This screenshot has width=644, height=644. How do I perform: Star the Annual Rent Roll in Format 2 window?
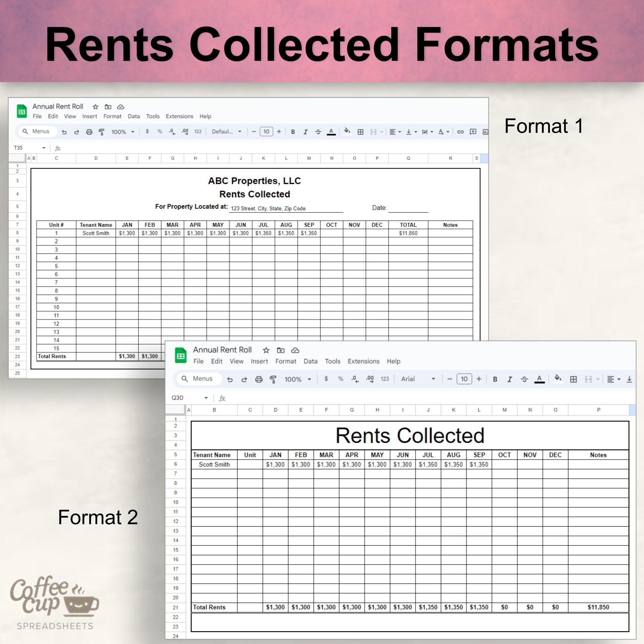coord(266,350)
